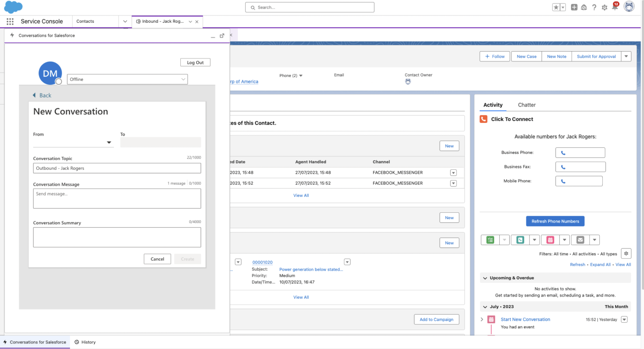Screen dimensions: 644x349
Task: Click the Follow button
Action: pos(495,56)
